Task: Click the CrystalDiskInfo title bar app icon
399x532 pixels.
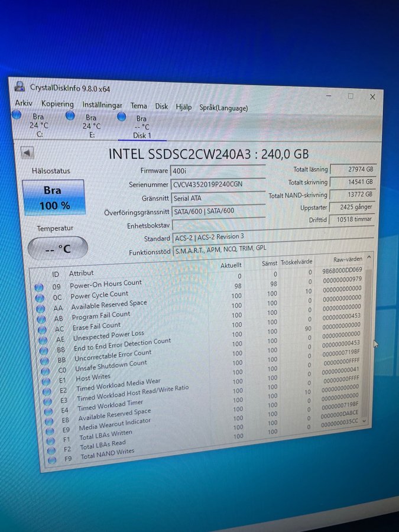Action: pos(20,87)
